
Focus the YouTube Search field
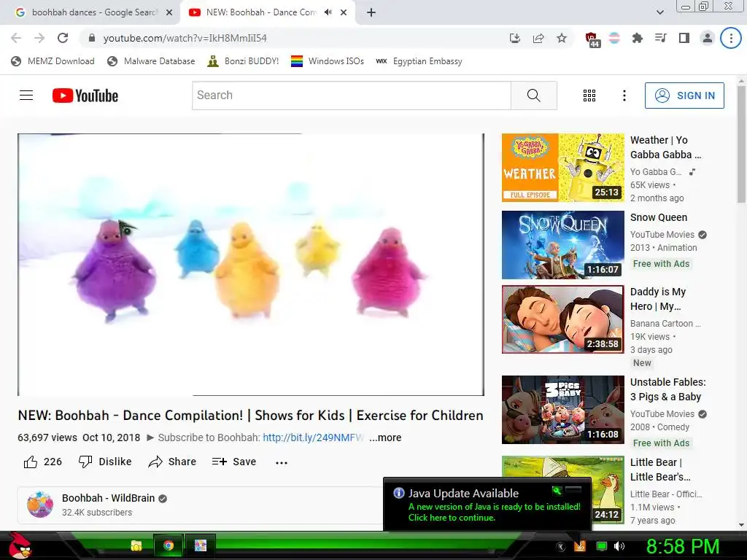pyautogui.click(x=352, y=96)
